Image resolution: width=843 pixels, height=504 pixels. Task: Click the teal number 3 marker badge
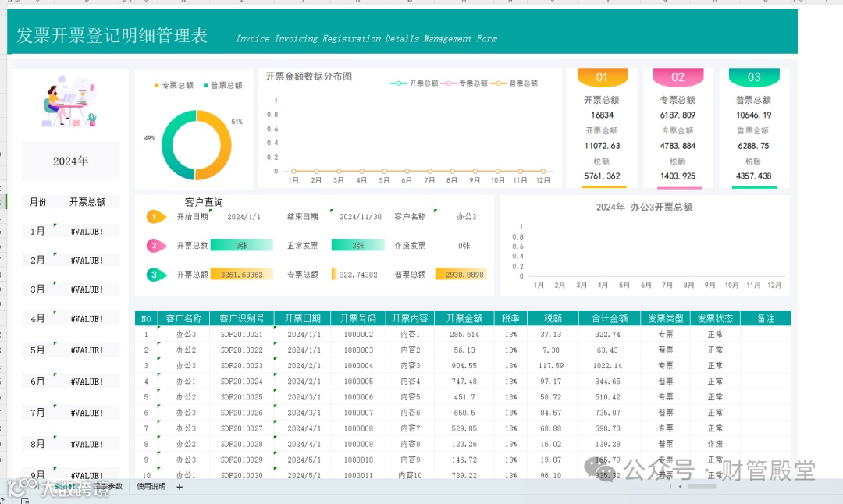tap(156, 275)
